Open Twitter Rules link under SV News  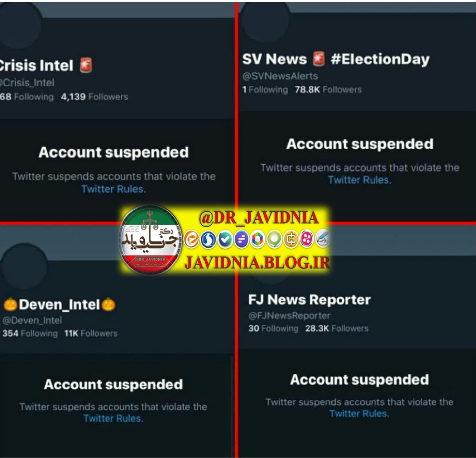click(x=360, y=180)
